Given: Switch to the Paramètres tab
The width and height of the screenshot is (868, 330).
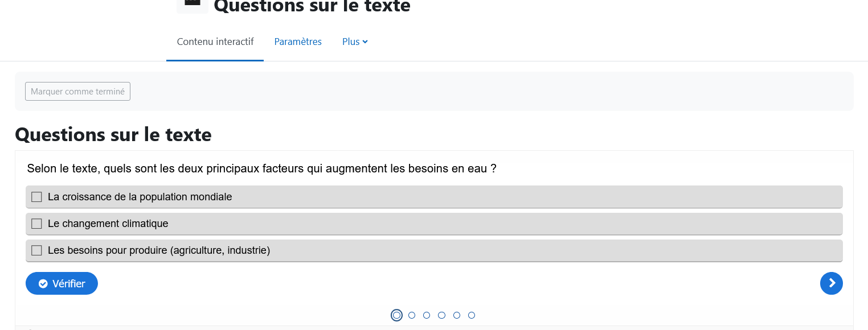Looking at the screenshot, I should 298,42.
